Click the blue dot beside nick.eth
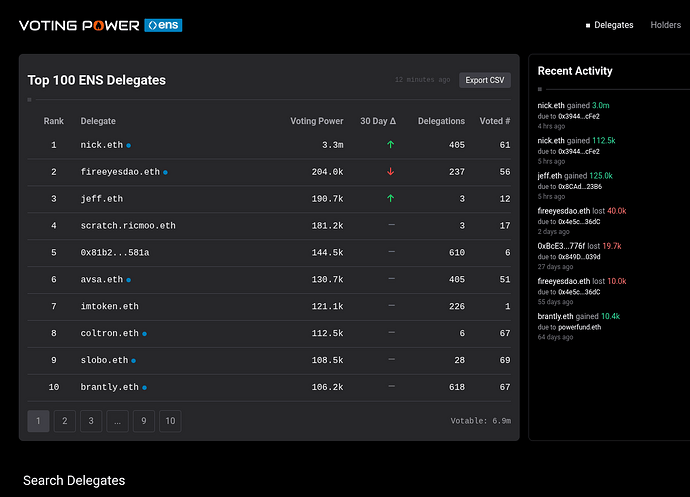The height and width of the screenshot is (497, 690). [x=128, y=145]
